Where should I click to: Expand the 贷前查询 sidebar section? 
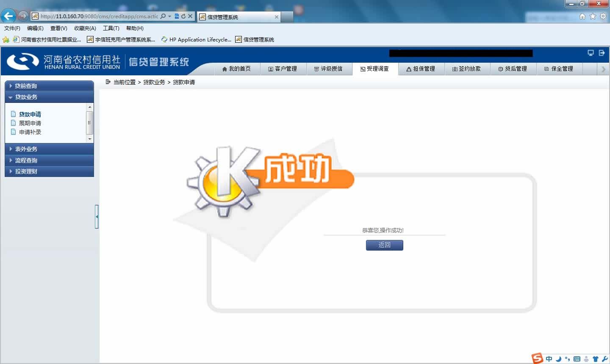(x=49, y=86)
